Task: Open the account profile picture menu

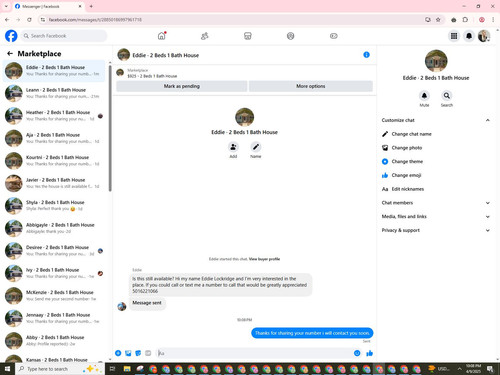Action: pos(484,36)
